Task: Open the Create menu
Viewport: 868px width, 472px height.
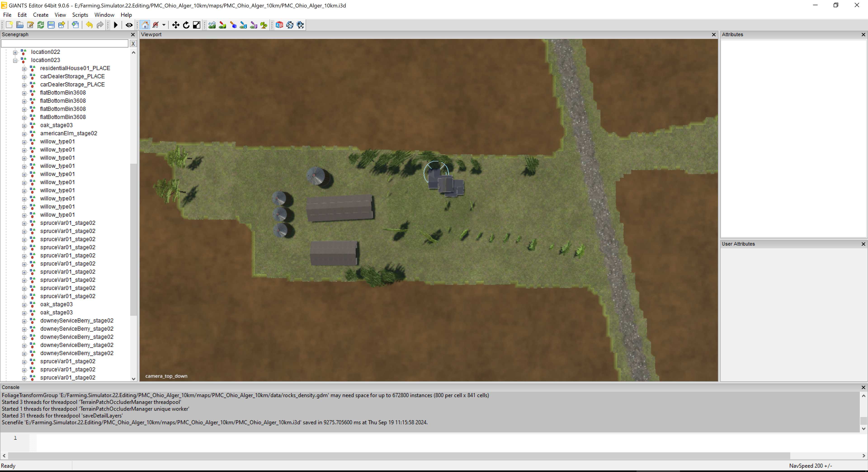Action: (41, 15)
